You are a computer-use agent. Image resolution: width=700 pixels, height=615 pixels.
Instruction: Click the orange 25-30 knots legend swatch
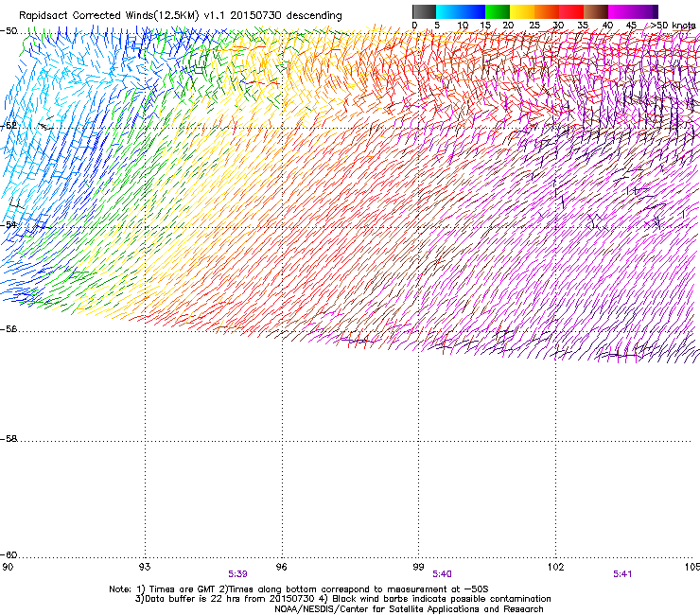pos(547,11)
